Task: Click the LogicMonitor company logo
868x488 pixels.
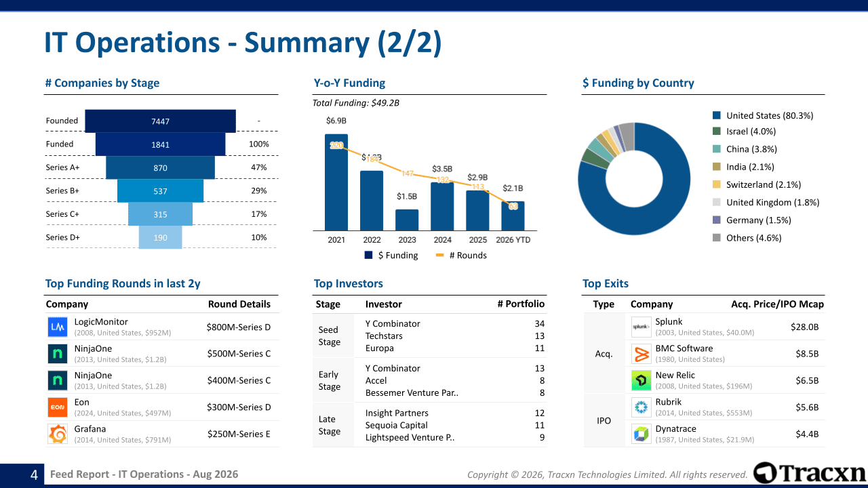Action: tap(58, 327)
